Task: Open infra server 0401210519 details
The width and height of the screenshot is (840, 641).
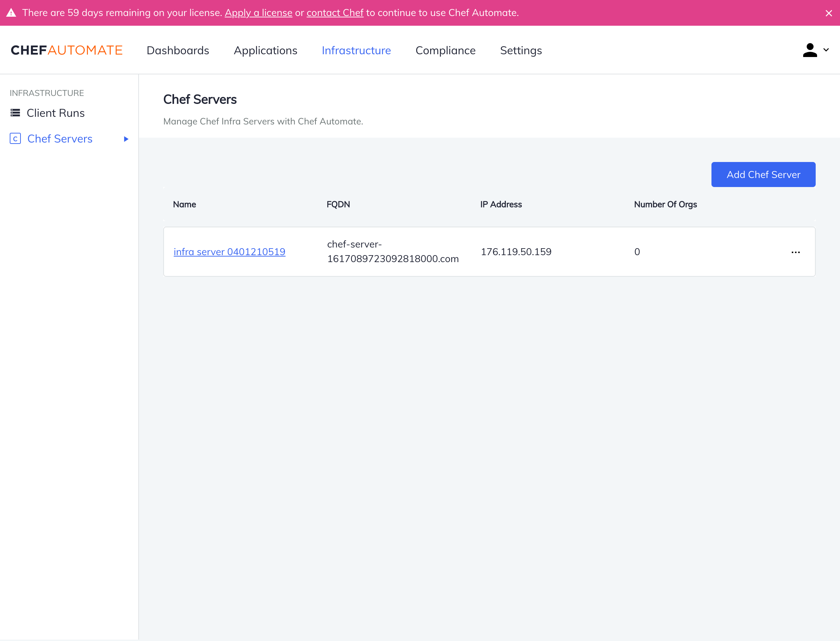Action: 229,251
